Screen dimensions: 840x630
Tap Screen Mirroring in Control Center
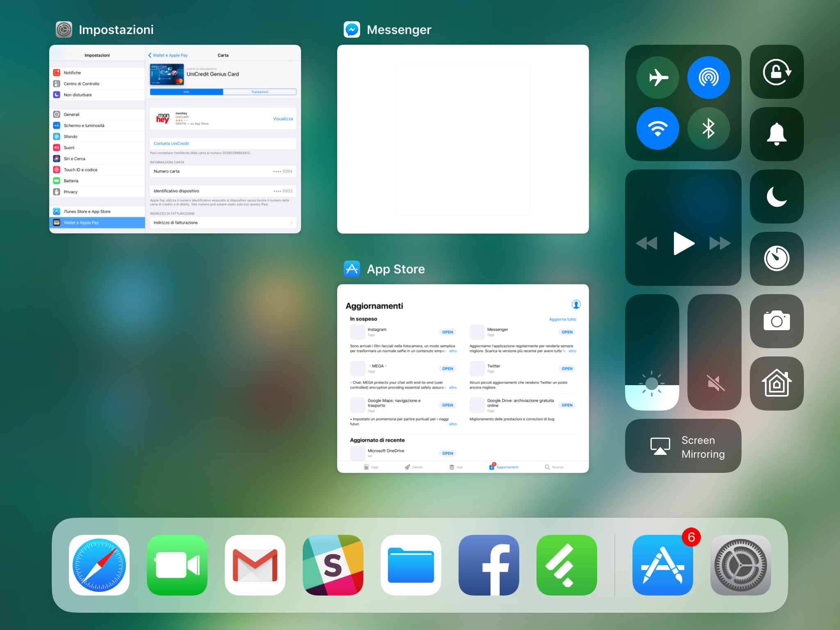tap(683, 446)
